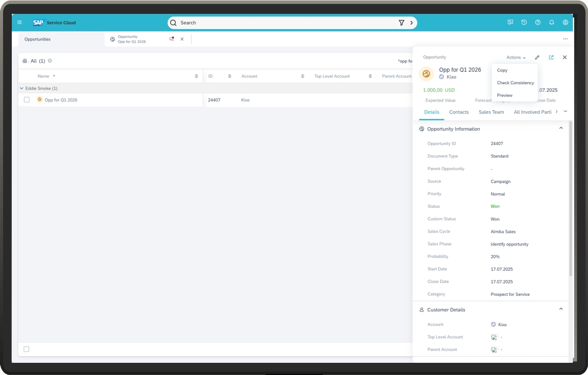This screenshot has height=375, width=588.
Task: Click the Campaign source value
Action: [x=501, y=182]
